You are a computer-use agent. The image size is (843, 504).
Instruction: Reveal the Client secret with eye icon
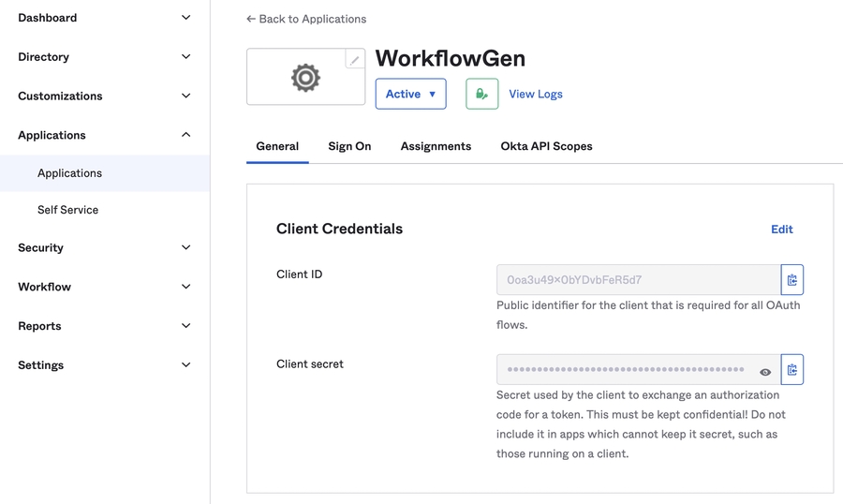click(x=765, y=372)
